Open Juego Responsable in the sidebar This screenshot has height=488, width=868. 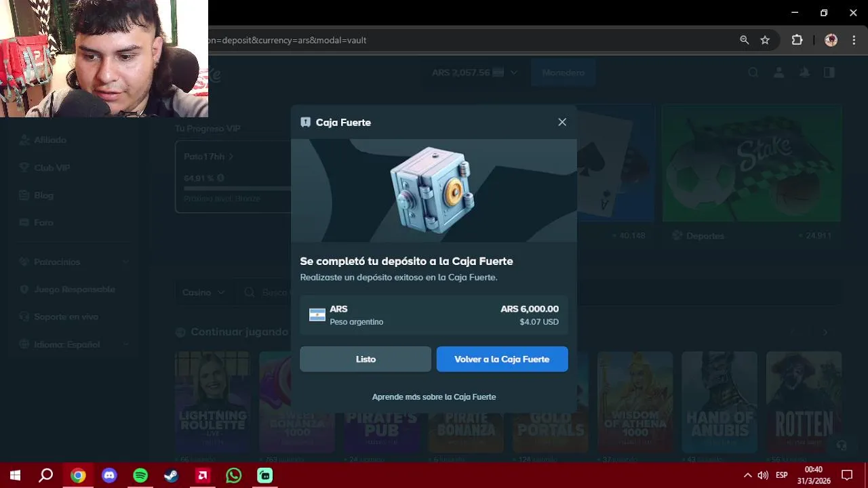click(x=75, y=289)
